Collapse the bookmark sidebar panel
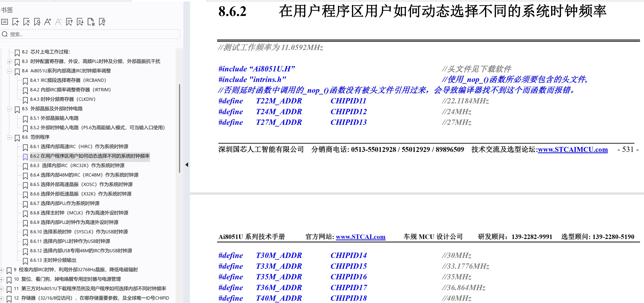The height and width of the screenshot is (303, 644). point(187,165)
